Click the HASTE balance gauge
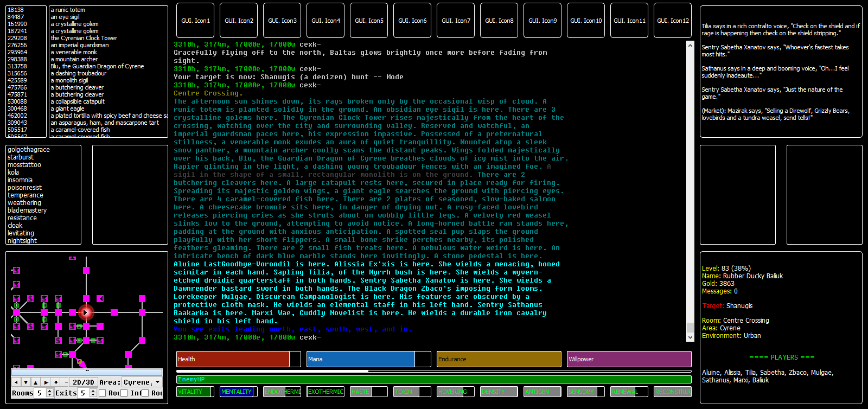Viewport: 868px width, 409px height. [369, 392]
